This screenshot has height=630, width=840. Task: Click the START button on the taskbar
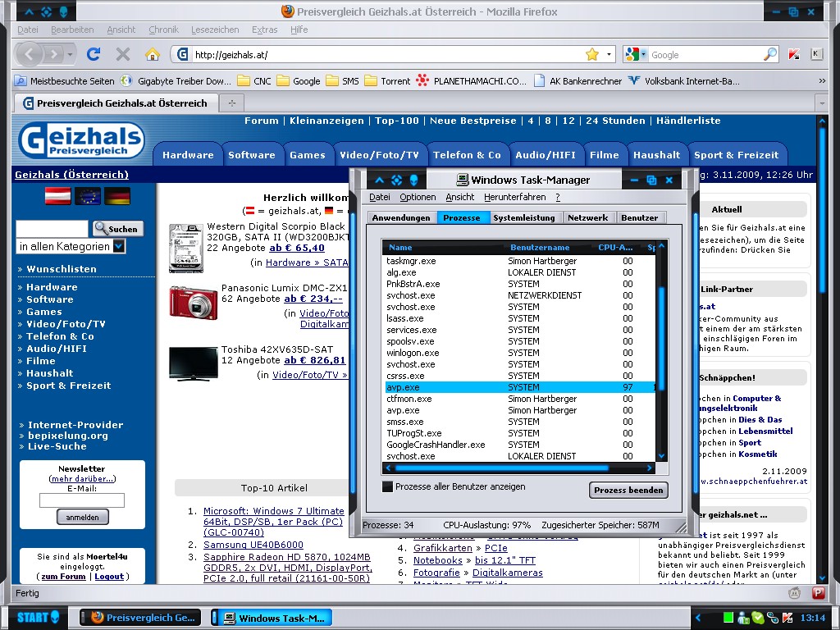coord(38,617)
